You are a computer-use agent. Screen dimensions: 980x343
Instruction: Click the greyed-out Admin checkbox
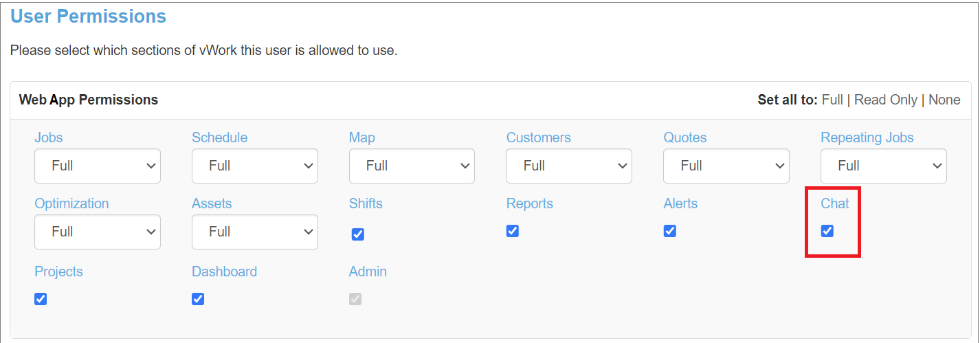355,299
